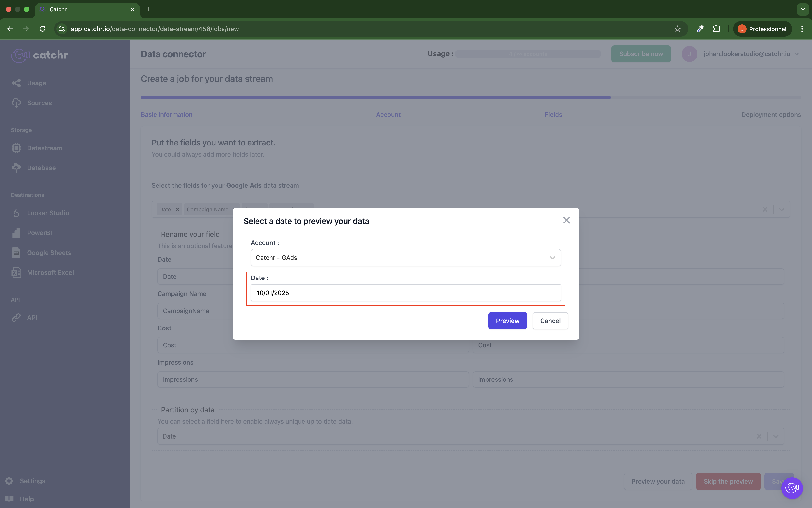Click the PowerBI bar chart icon

tap(16, 233)
